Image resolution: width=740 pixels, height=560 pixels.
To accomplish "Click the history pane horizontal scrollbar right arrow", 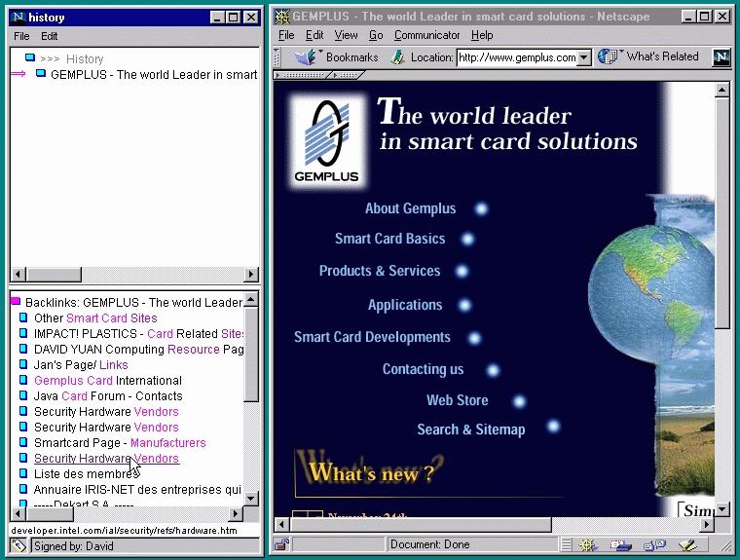I will [251, 274].
